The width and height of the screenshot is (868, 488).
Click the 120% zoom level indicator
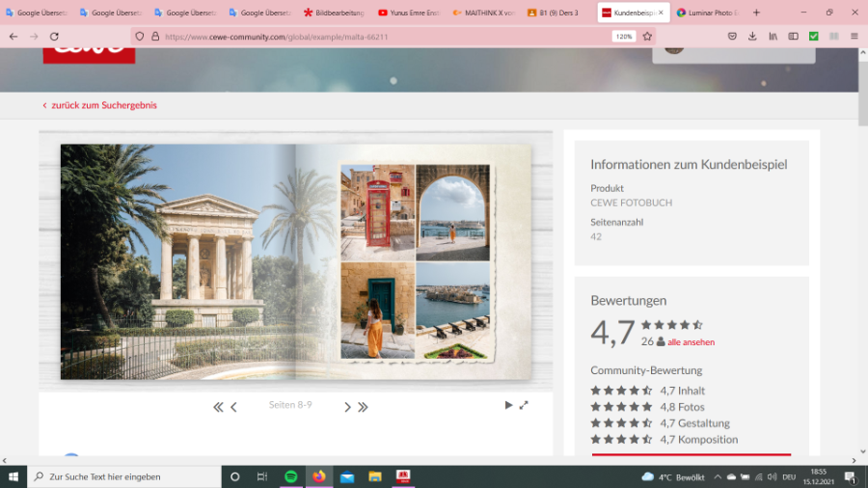click(x=623, y=37)
